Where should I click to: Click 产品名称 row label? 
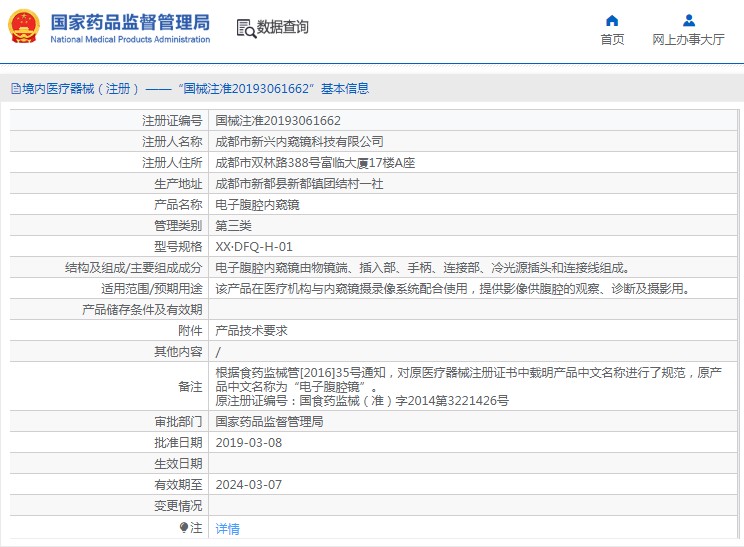click(x=178, y=204)
